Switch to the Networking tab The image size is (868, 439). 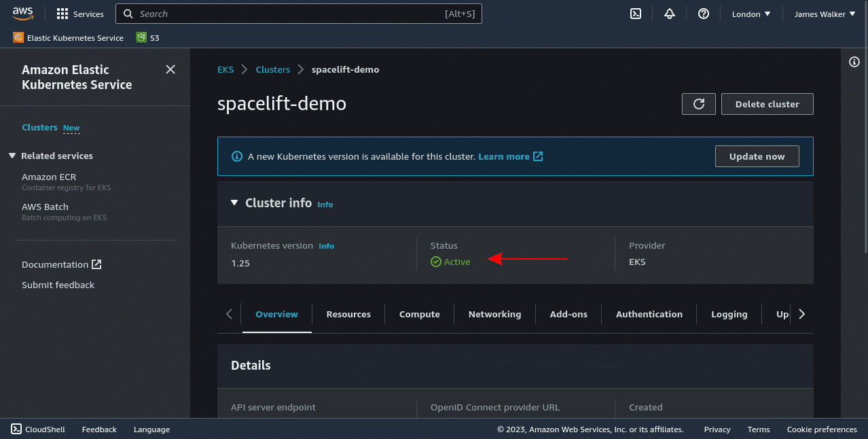494,314
